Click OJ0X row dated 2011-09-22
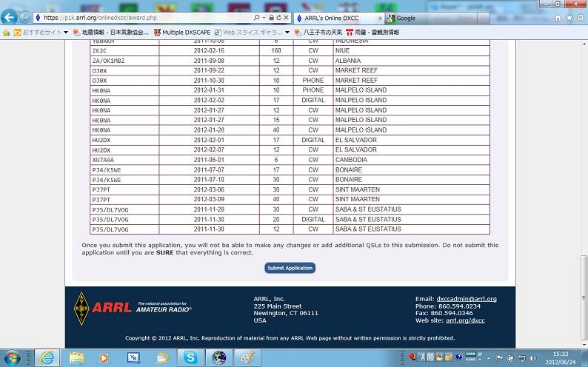The width and height of the screenshot is (588, 367). 290,70
